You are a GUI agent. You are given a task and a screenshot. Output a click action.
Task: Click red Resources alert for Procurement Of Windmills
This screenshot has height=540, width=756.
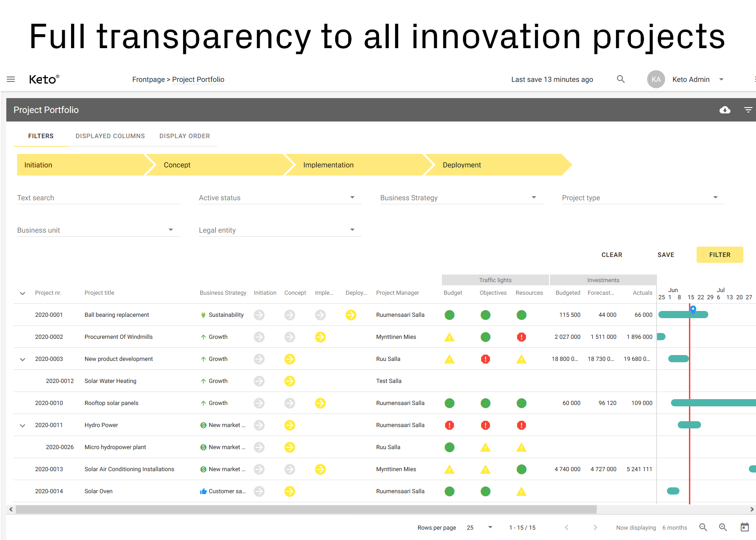521,337
